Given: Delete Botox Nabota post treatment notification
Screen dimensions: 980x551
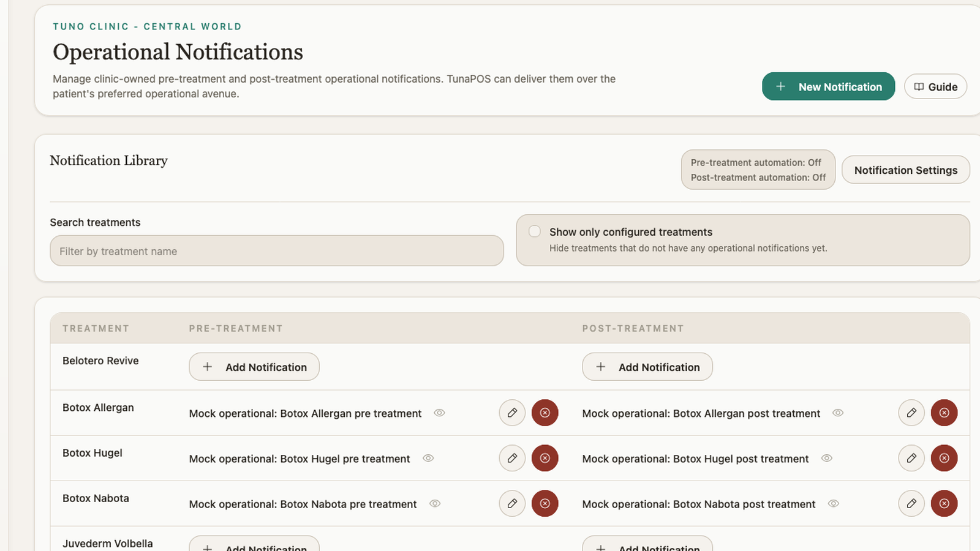Looking at the screenshot, I should coord(944,503).
